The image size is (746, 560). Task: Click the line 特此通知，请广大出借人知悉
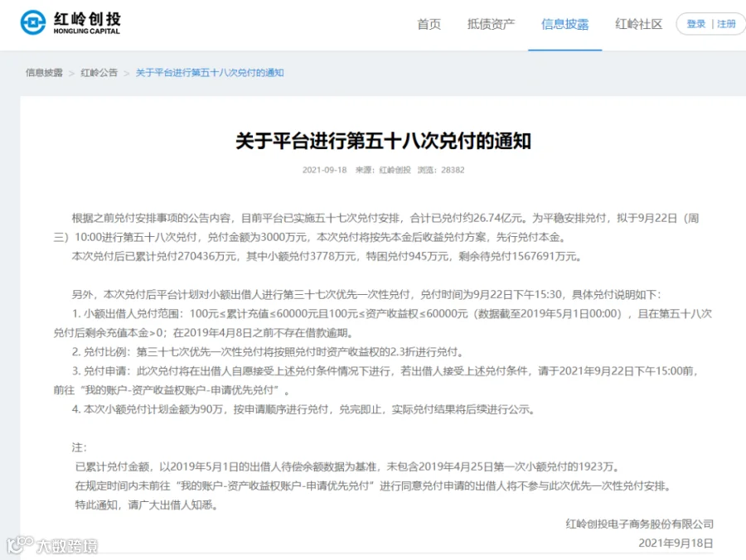147,504
